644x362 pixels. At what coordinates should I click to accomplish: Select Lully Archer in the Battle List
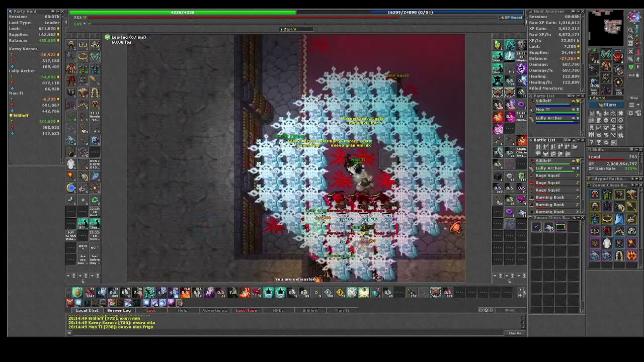[553, 168]
